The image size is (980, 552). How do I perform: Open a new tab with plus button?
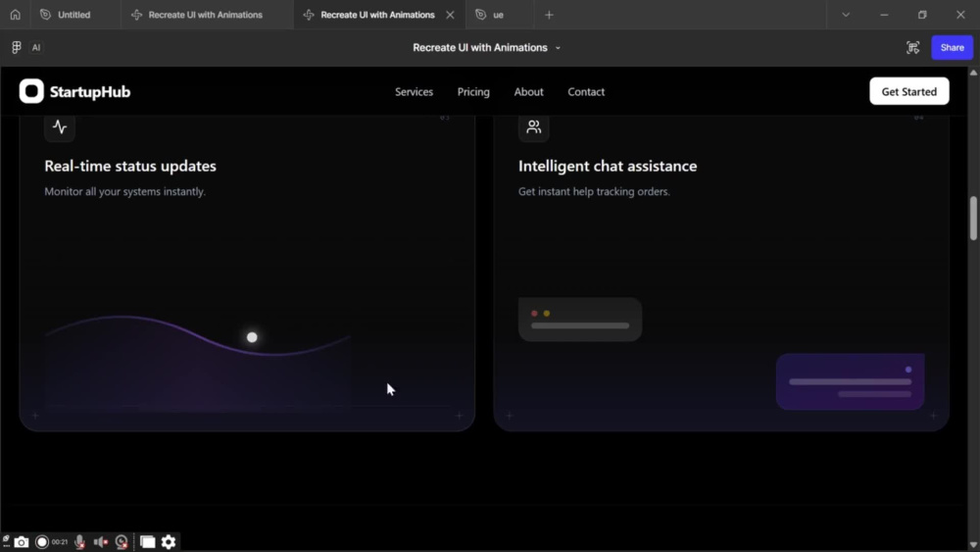pos(549,15)
